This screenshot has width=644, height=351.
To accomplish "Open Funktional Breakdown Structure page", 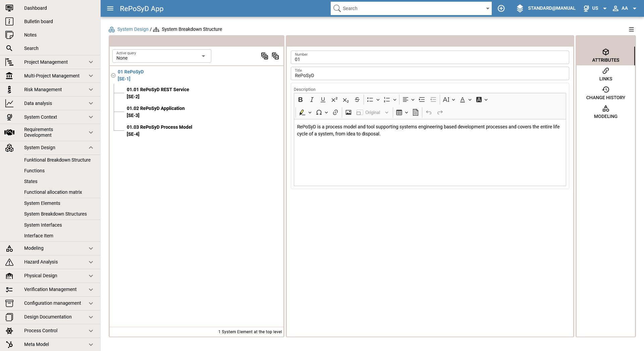I will [57, 160].
